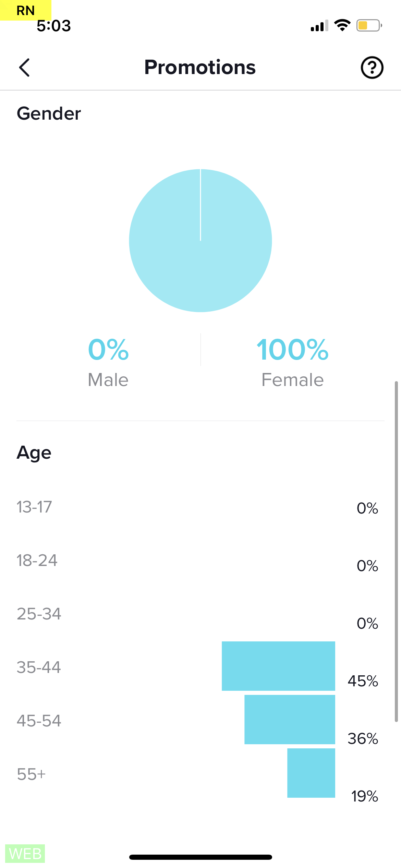
Task: Click the vertical scrollbar thumb
Action: [x=396, y=552]
